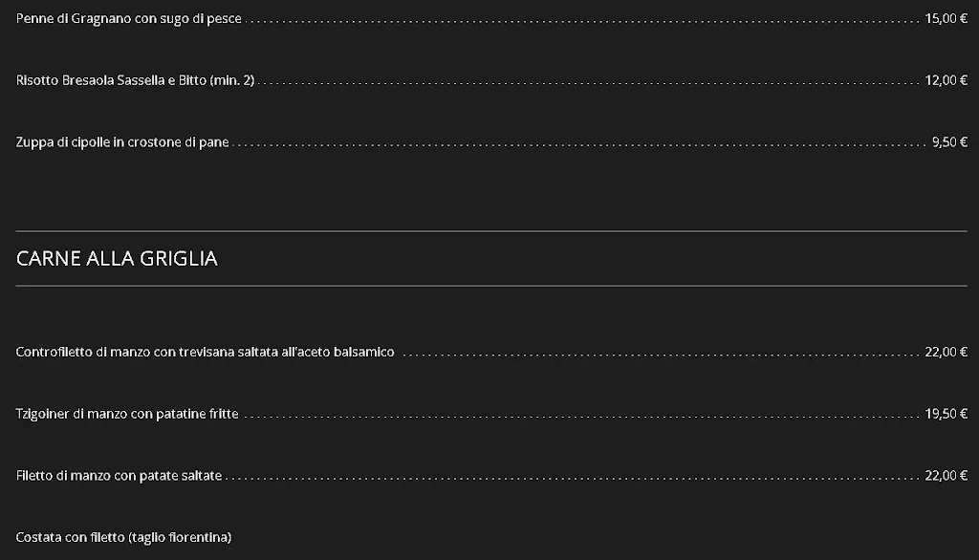Click the "(min. 2)" note on Risotto
This screenshot has width=979, height=560.
coord(231,80)
